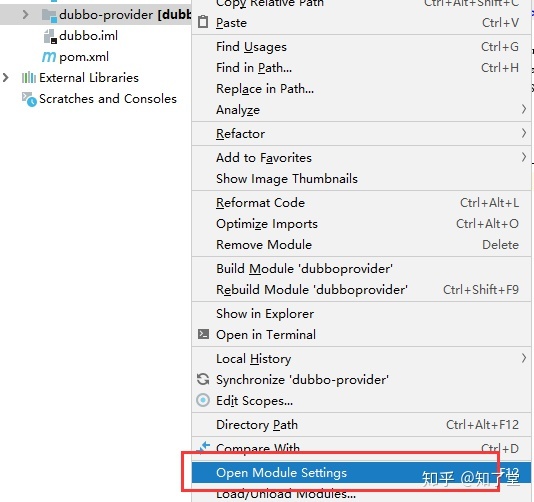
Task: Select Remove Module
Action: click(361, 245)
